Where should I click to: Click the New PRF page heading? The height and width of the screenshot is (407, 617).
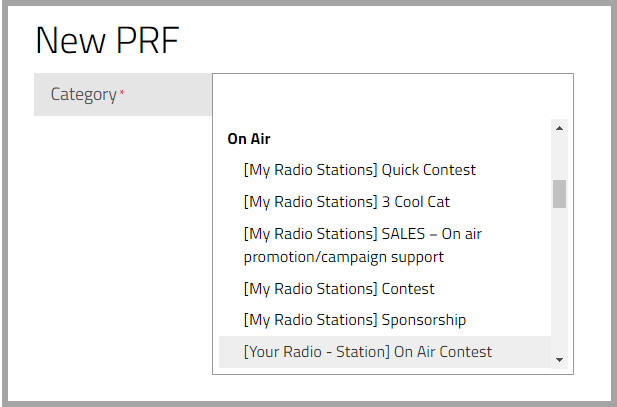coord(106,40)
